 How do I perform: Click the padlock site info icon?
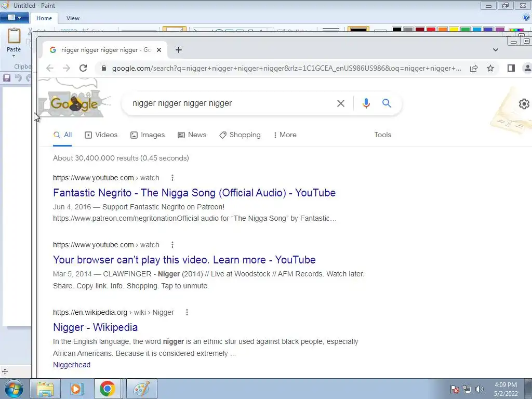pyautogui.click(x=104, y=68)
